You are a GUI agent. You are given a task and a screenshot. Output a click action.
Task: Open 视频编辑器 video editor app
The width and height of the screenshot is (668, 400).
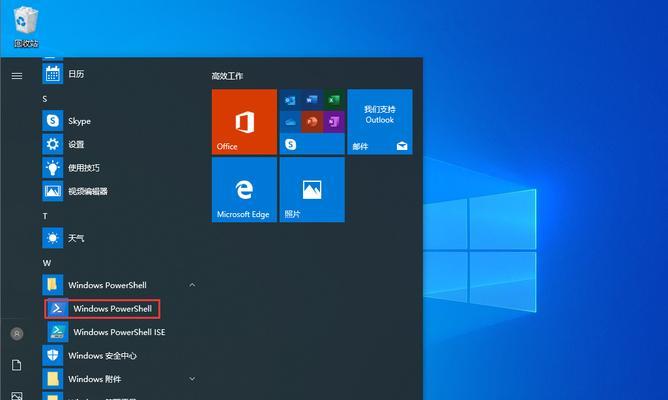[x=53, y=191]
